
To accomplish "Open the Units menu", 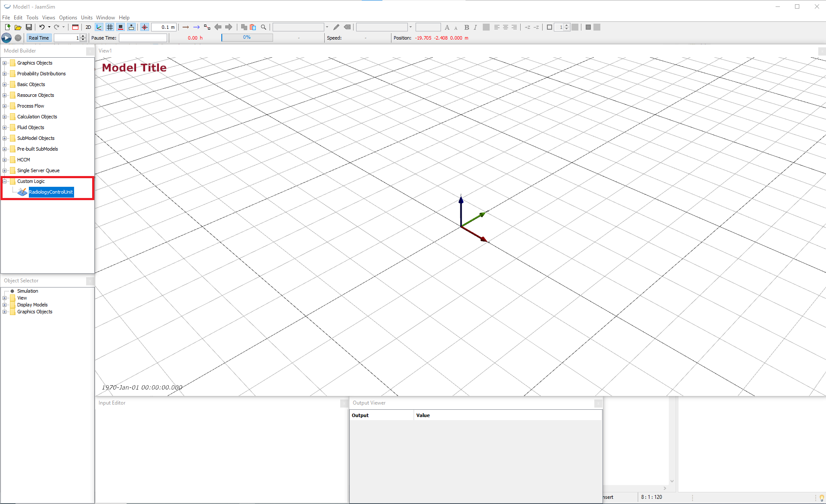I will [x=87, y=18].
